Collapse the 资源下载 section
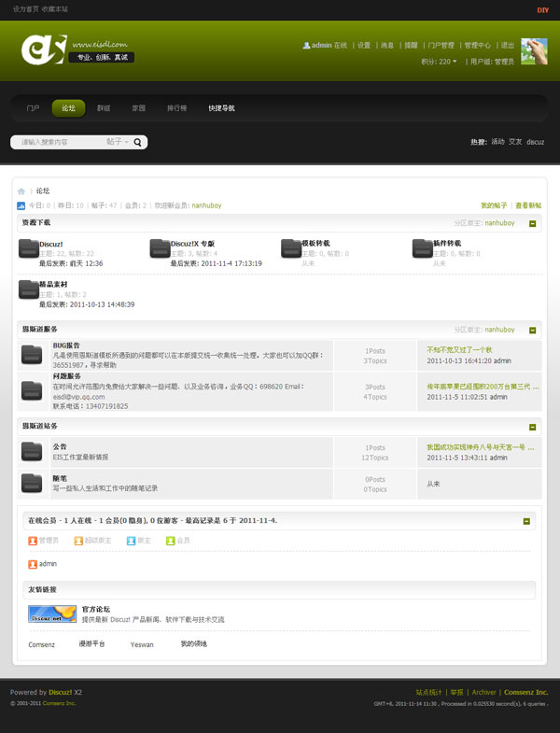560x733 pixels. pos(532,224)
